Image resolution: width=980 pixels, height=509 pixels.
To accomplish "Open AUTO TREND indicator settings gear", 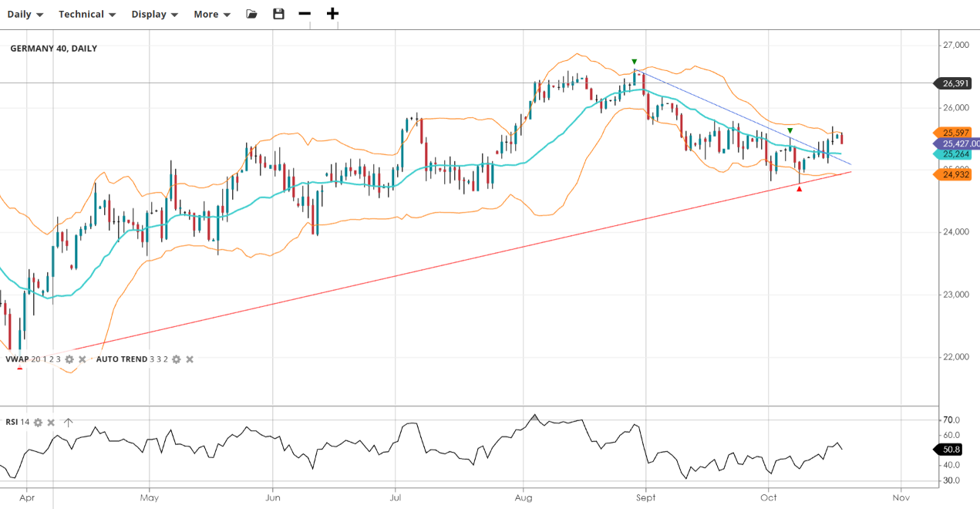I will tap(177, 359).
